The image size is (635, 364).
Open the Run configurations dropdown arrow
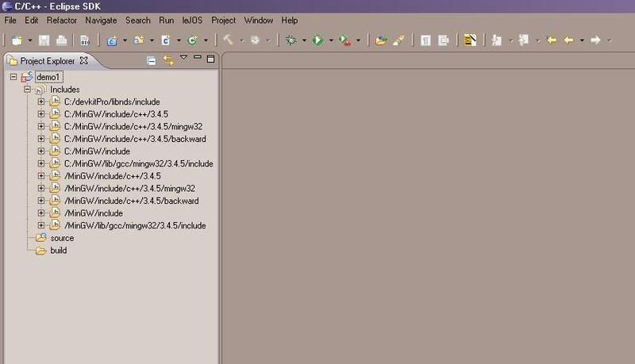[x=331, y=40]
